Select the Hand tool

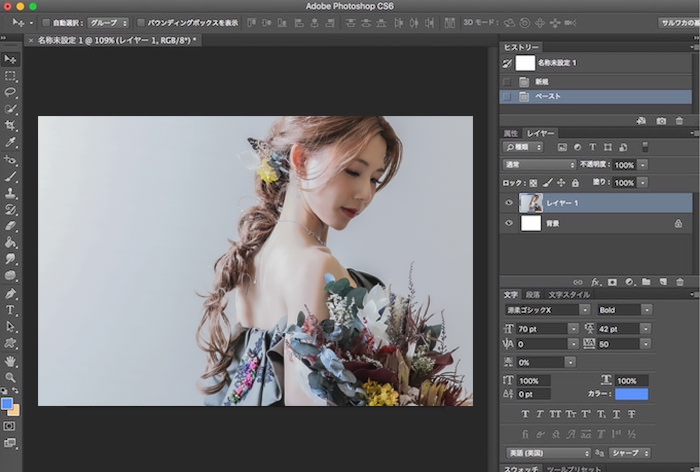(10, 361)
